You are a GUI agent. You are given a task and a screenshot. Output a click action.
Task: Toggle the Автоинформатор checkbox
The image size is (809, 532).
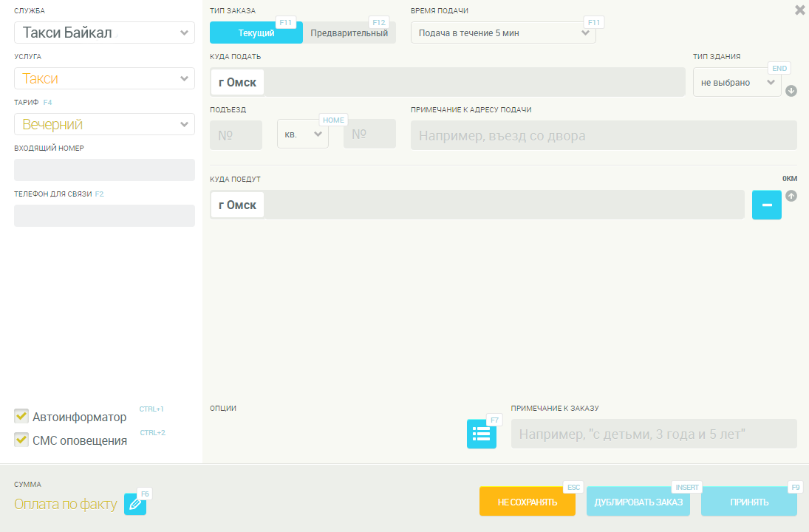(x=21, y=416)
